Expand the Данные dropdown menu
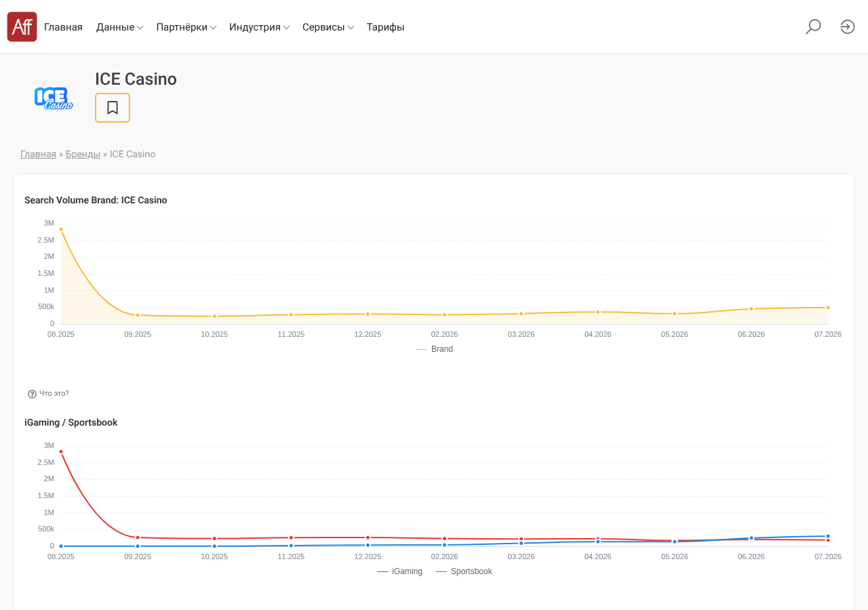The height and width of the screenshot is (610, 868). (x=119, y=27)
